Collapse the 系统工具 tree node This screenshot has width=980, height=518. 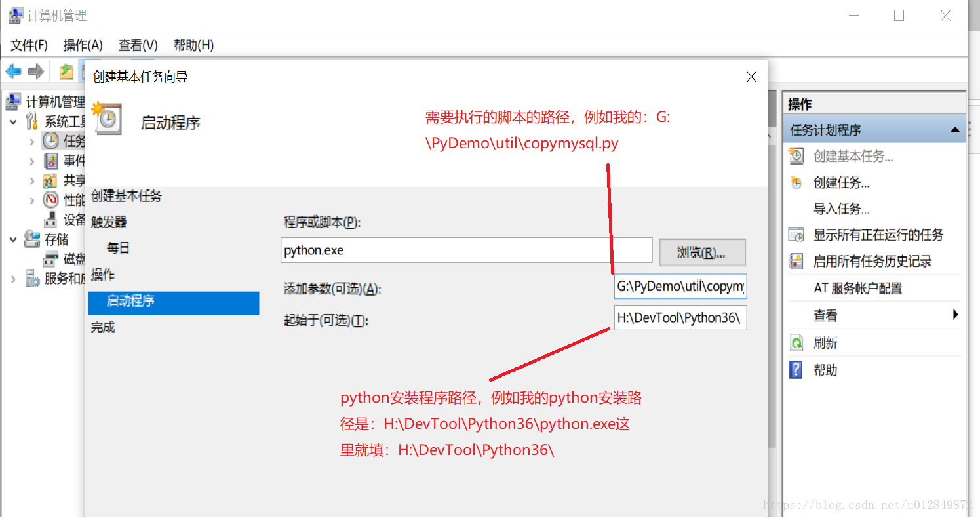coord(13,122)
